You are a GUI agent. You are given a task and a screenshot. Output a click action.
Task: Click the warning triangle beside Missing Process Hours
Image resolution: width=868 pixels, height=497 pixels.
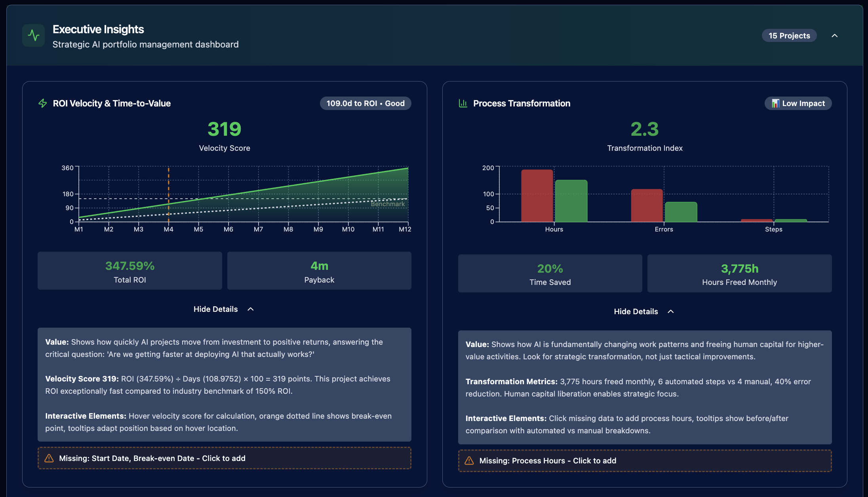pos(470,461)
